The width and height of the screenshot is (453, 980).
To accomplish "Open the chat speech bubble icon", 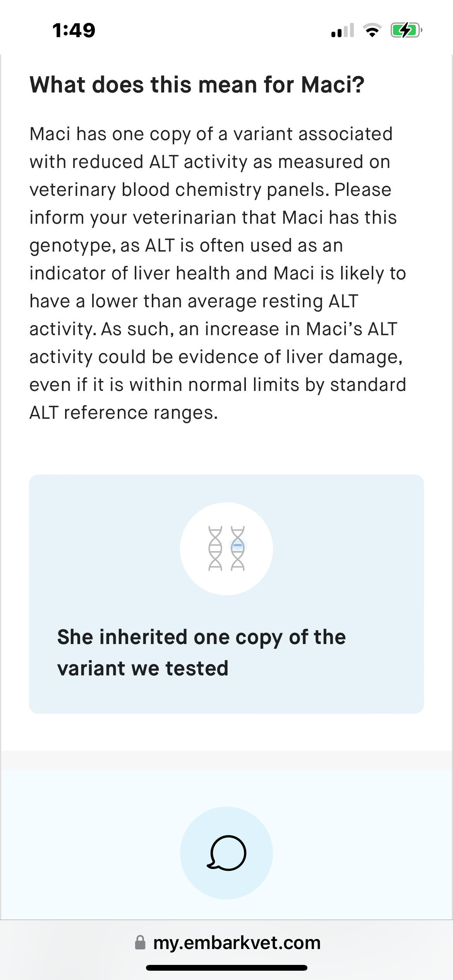I will click(x=226, y=853).
